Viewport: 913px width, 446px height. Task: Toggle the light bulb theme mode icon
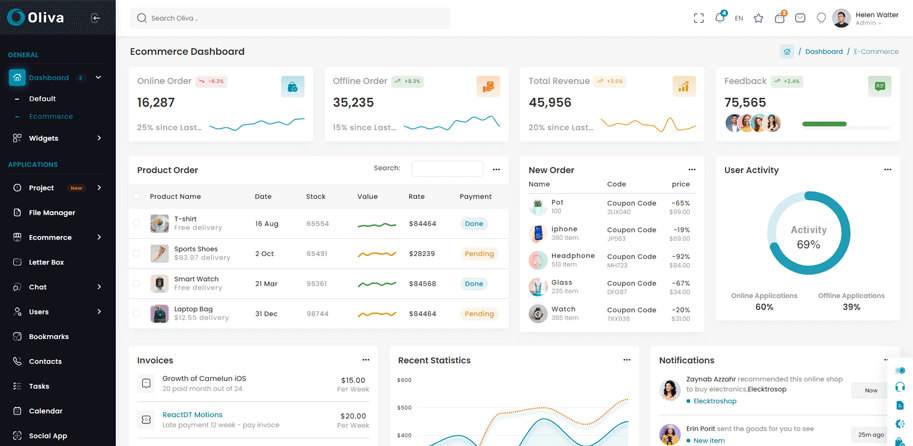tap(821, 18)
